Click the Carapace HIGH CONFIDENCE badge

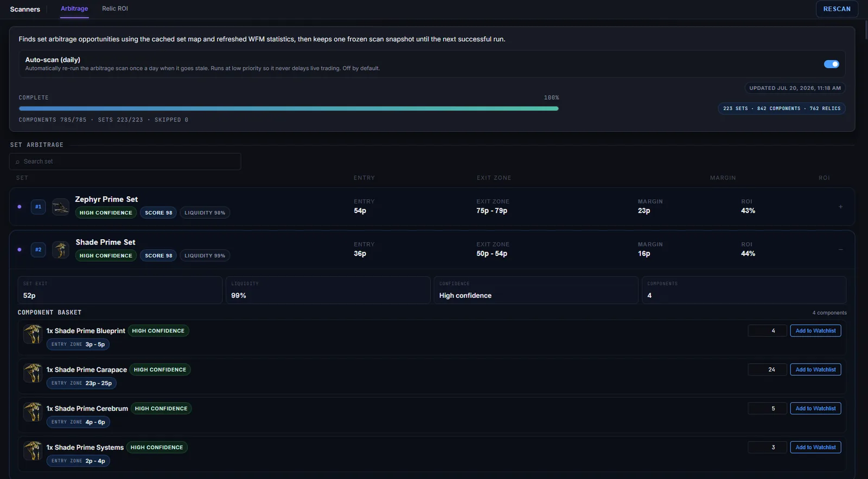coord(160,369)
